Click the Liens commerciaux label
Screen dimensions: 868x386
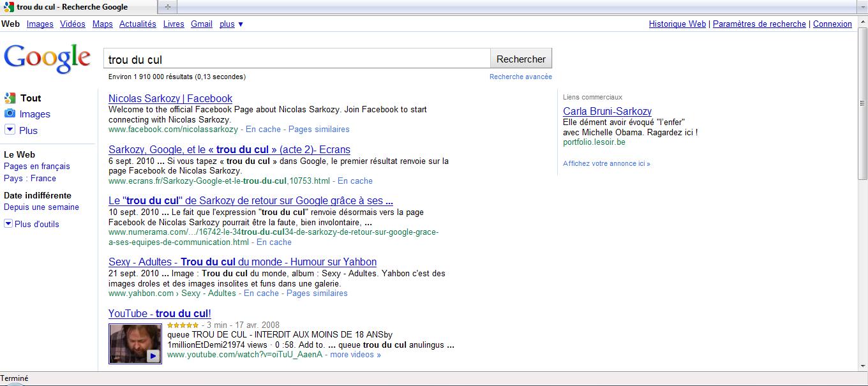[592, 97]
